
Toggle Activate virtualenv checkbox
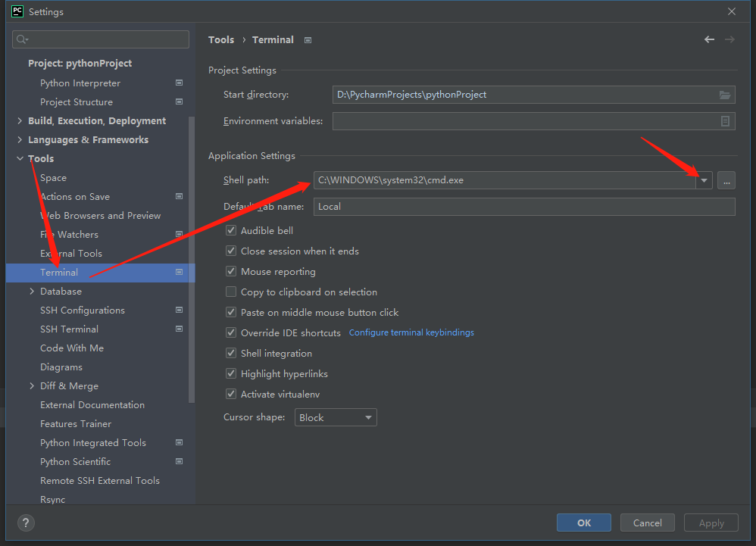(x=231, y=395)
